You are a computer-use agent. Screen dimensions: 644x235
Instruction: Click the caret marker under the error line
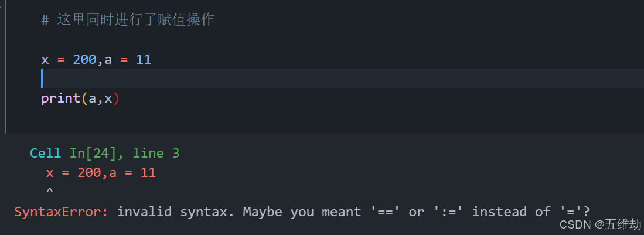click(49, 190)
